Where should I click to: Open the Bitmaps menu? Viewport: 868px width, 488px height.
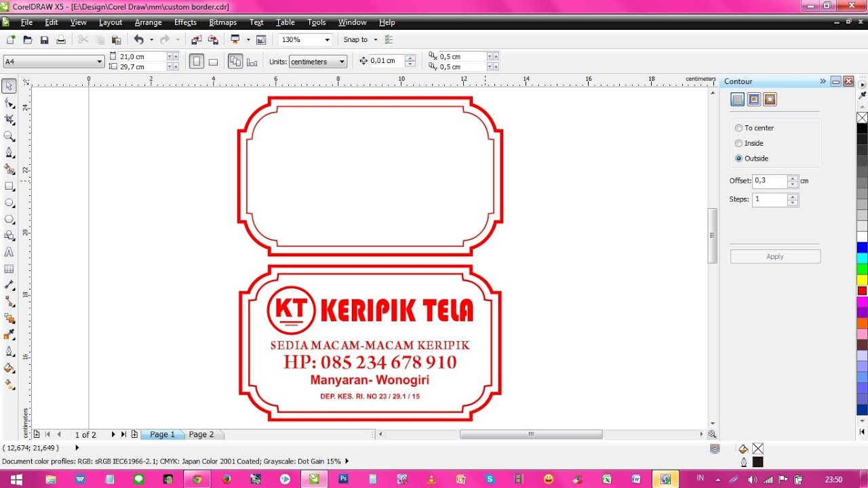pyautogui.click(x=222, y=22)
